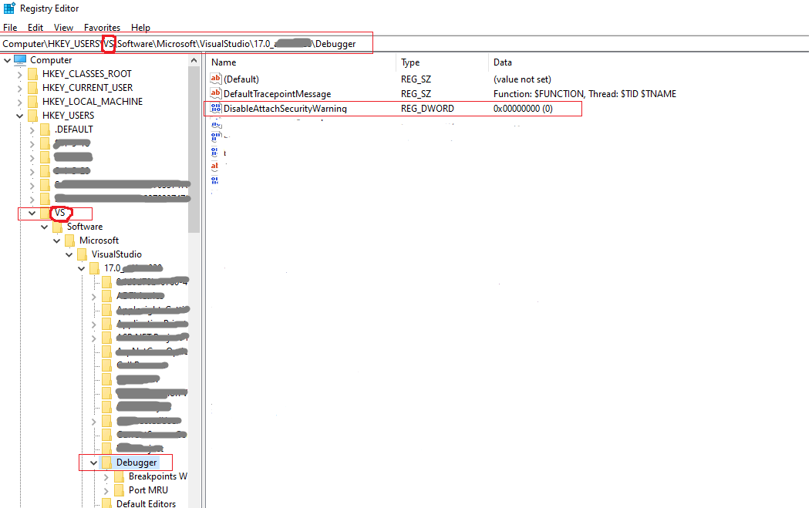Expand the .DEFAULT key

[x=32, y=130]
